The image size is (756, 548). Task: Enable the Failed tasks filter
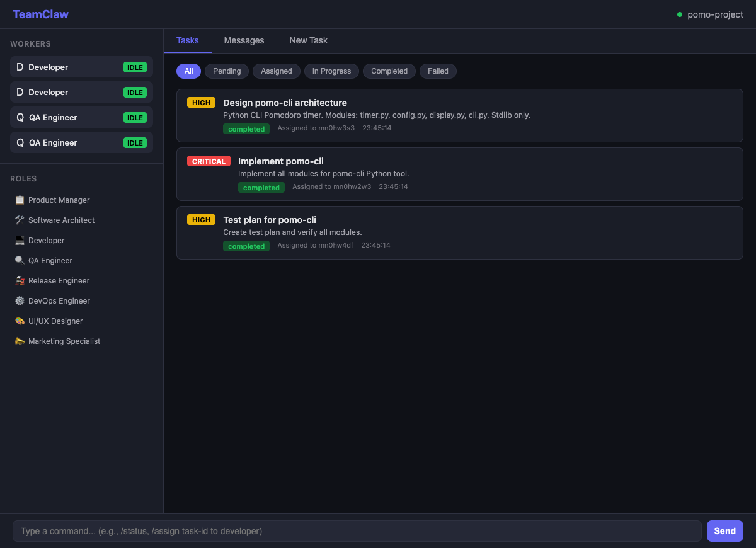tap(438, 71)
